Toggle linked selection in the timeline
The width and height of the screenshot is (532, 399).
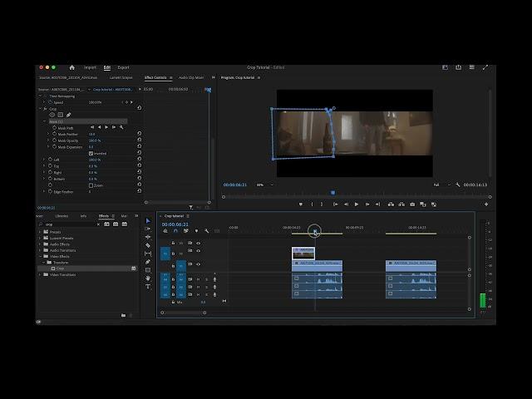pyautogui.click(x=186, y=231)
